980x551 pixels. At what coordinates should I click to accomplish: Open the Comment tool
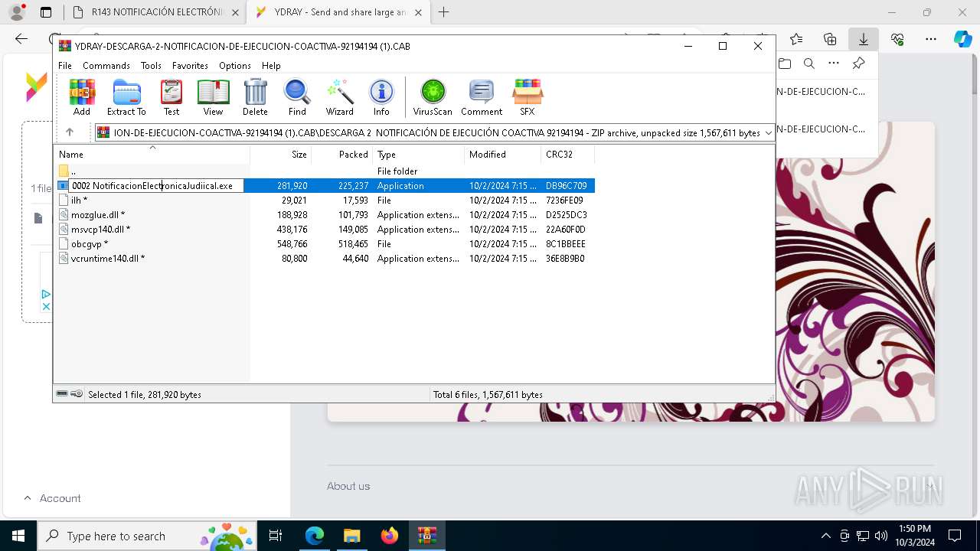[482, 97]
